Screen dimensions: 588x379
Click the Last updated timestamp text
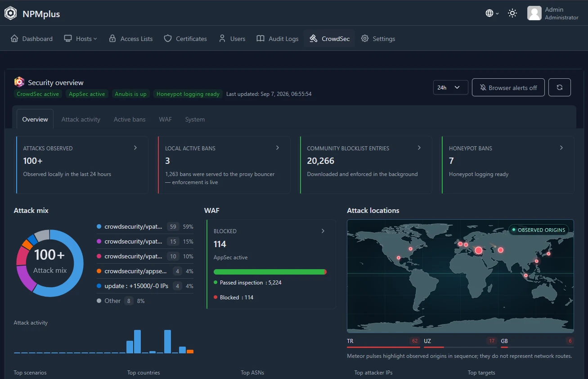coord(269,94)
